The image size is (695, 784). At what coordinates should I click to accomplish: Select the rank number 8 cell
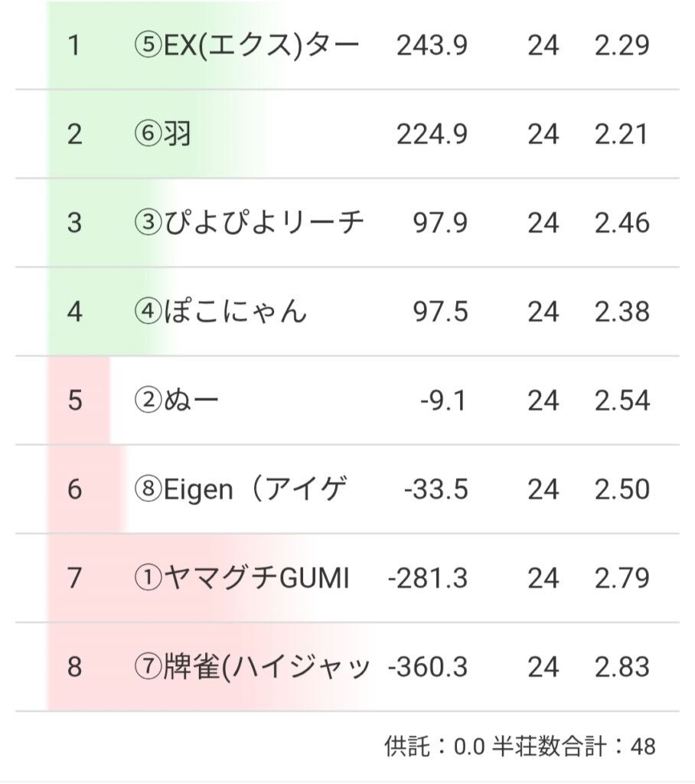(x=74, y=668)
